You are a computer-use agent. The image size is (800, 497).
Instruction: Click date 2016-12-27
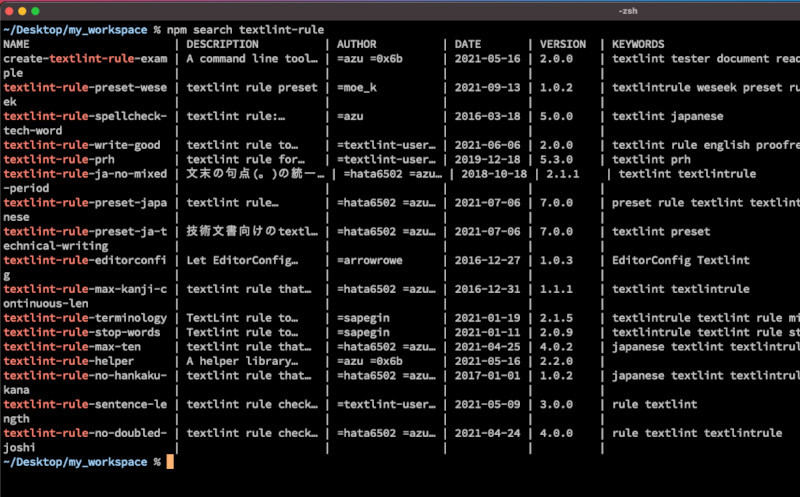pyautogui.click(x=487, y=260)
